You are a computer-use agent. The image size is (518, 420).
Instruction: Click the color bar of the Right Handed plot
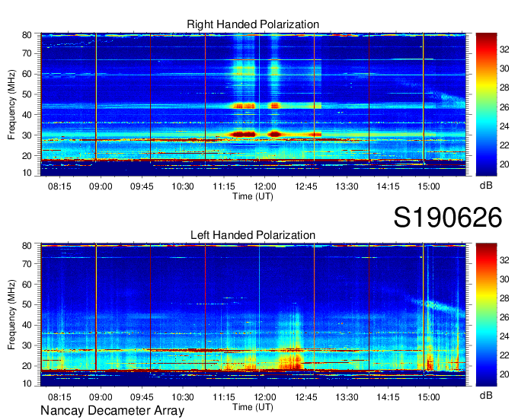point(486,104)
